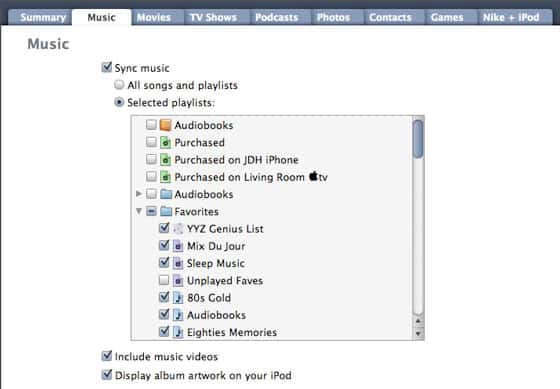Expand the Audiobooks folder disclosure triangle

(x=139, y=194)
